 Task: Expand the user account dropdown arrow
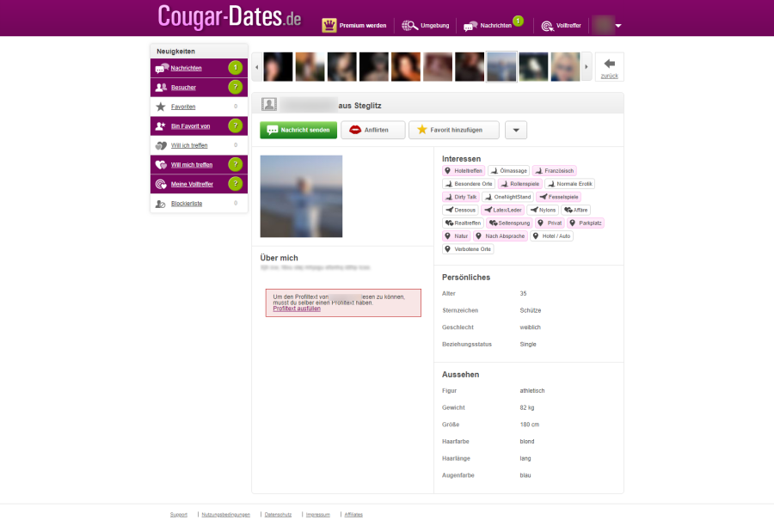pos(618,26)
